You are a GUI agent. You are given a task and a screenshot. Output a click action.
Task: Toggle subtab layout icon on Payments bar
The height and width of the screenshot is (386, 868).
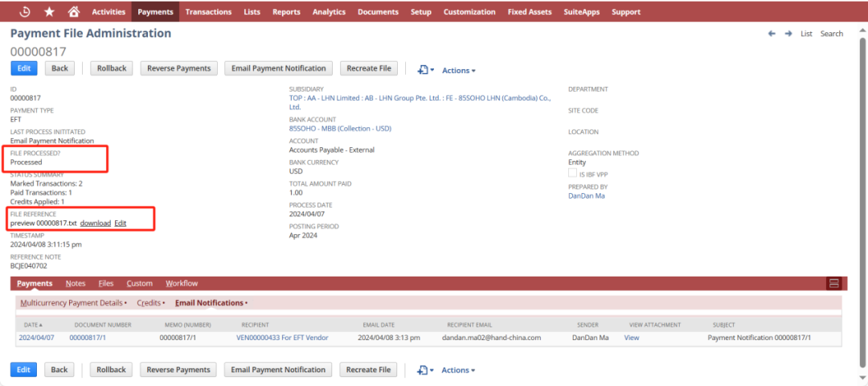coord(833,284)
